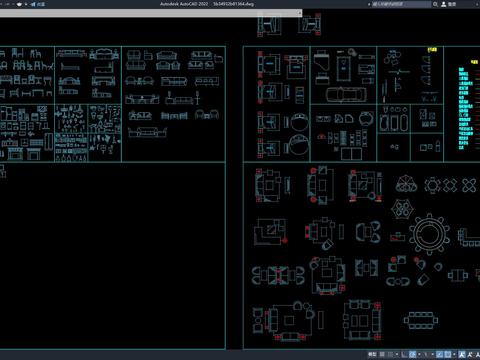Click the magnifier search icon in title bar
The width and height of the screenshot is (480, 360).
pos(435,4)
